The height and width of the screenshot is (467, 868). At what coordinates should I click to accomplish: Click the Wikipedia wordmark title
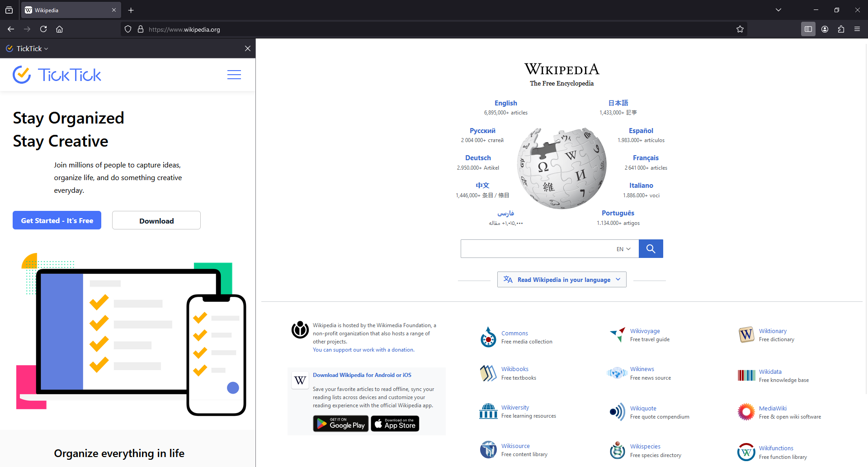(x=562, y=69)
